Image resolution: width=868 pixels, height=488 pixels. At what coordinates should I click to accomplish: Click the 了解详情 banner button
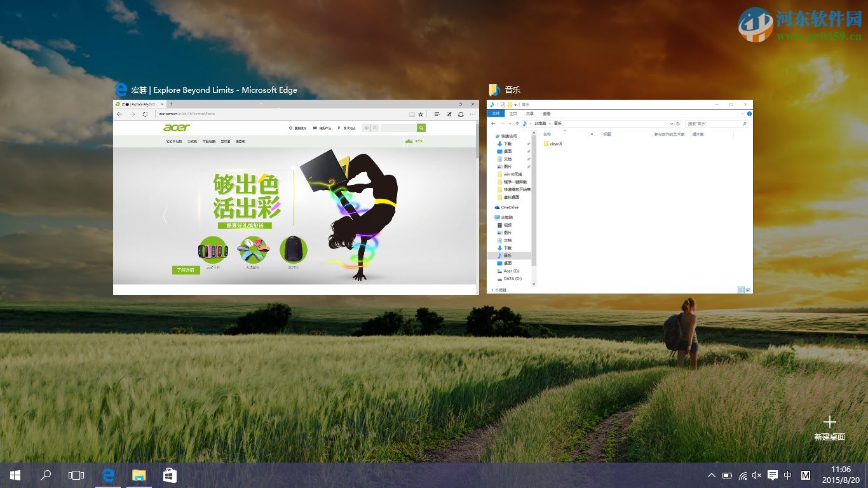186,270
